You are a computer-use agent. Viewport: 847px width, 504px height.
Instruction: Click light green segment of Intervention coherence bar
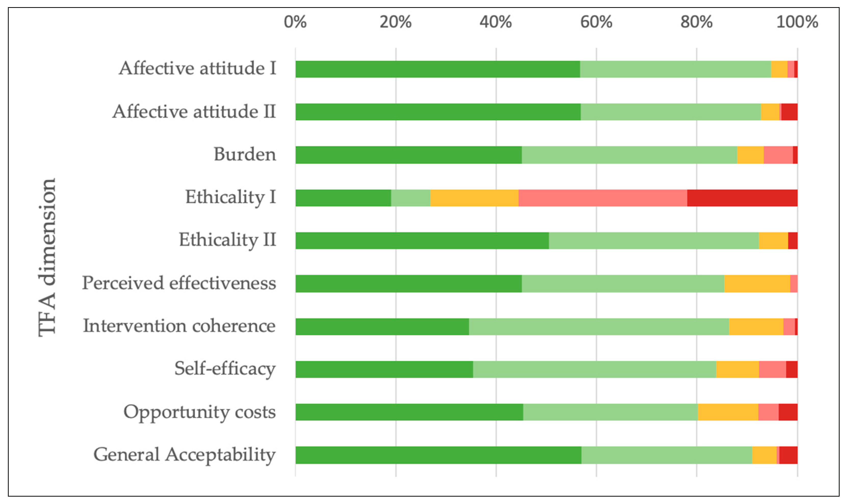click(x=599, y=327)
